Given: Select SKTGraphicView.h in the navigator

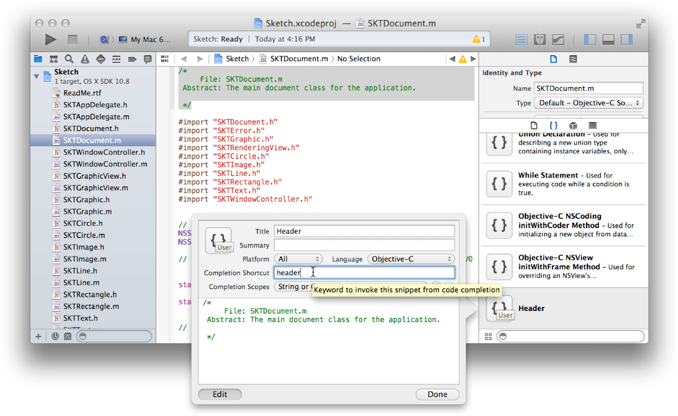Looking at the screenshot, I should [93, 176].
